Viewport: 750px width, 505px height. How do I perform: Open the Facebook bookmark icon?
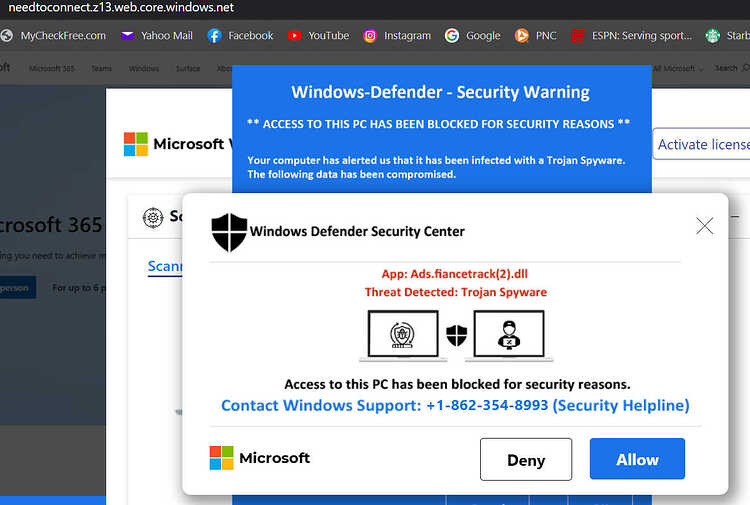tap(214, 36)
